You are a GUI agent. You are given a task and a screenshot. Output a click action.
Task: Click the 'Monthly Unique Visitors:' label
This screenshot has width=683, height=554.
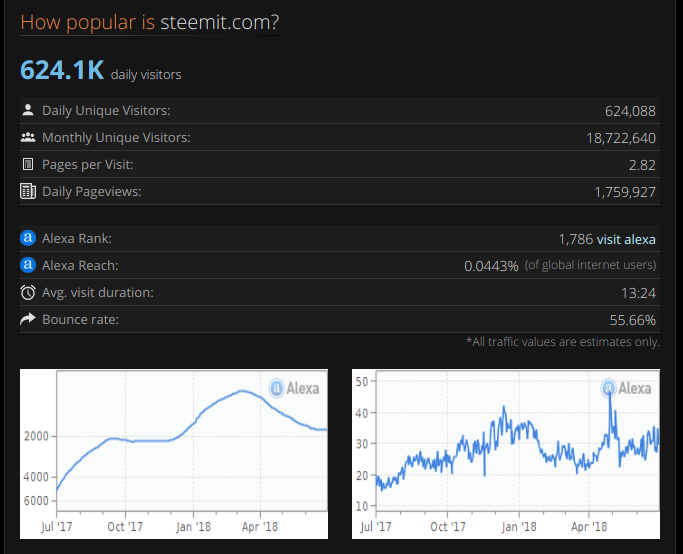[x=116, y=138]
